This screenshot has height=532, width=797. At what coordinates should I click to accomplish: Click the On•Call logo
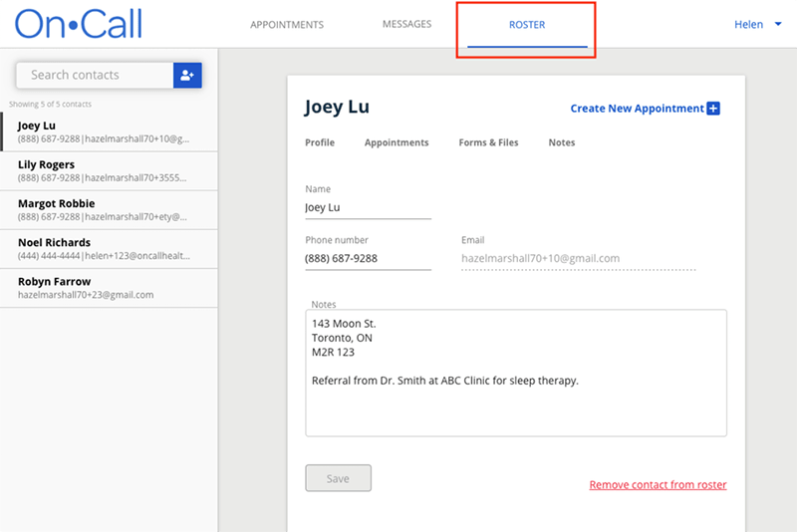[x=79, y=24]
